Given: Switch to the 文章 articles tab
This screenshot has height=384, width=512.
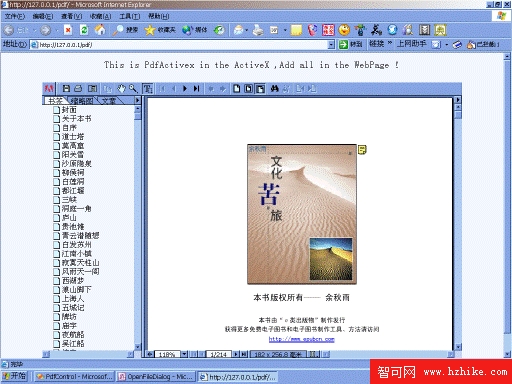Looking at the screenshot, I should 109,101.
